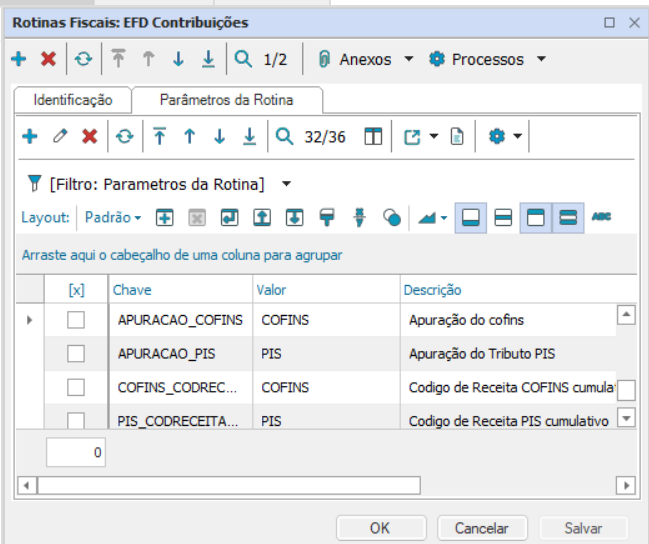Open the Processos dropdown menu
The image size is (649, 544).
487,59
